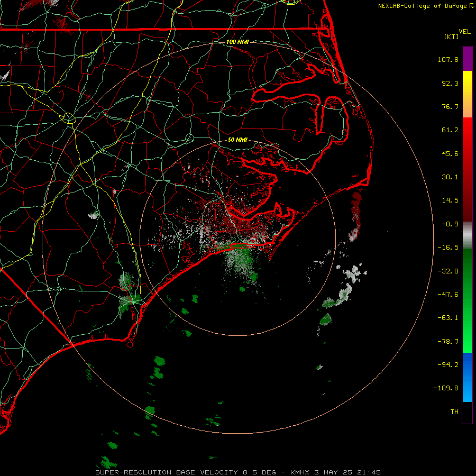The height and width of the screenshot is (476, 476).
Task: Click the -94.2 scale value
Action: [x=448, y=364]
